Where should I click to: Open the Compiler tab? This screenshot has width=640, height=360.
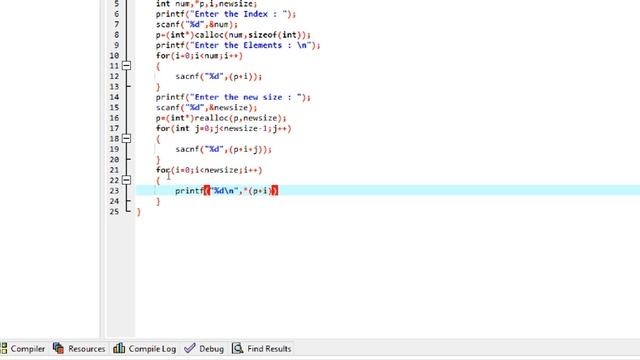23,349
